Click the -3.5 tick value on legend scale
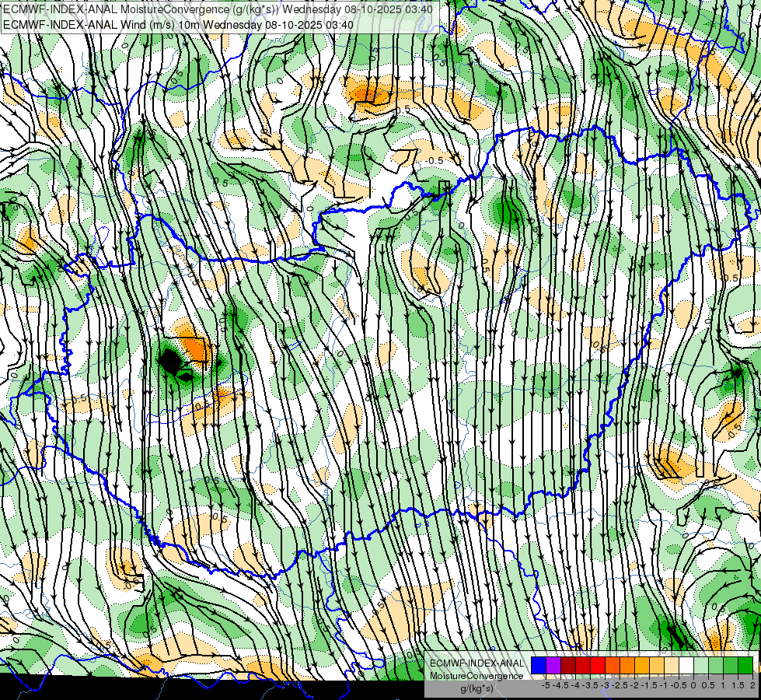 coord(590,685)
